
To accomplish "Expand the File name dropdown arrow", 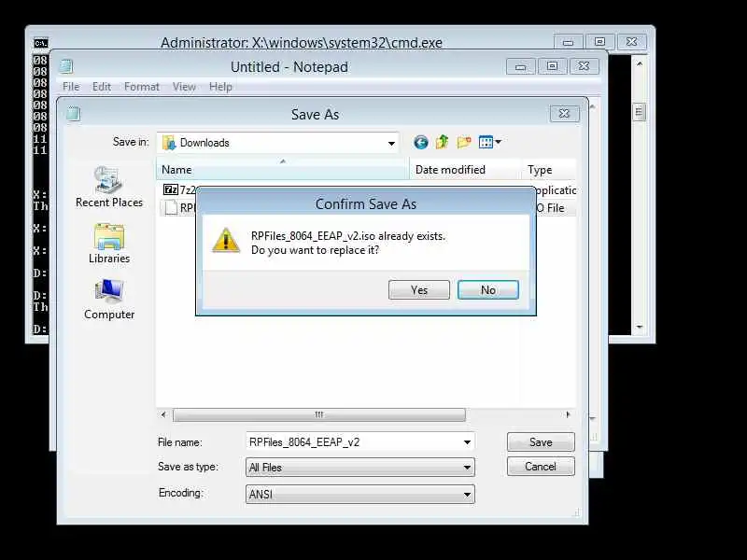I will click(467, 442).
